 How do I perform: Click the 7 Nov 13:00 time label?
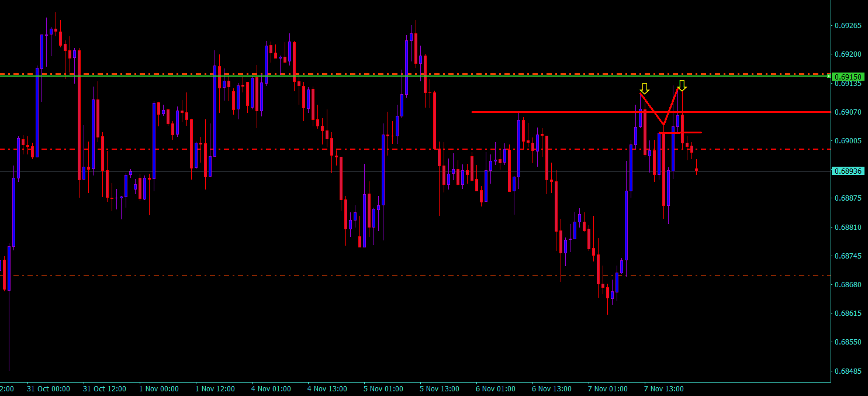pyautogui.click(x=664, y=389)
